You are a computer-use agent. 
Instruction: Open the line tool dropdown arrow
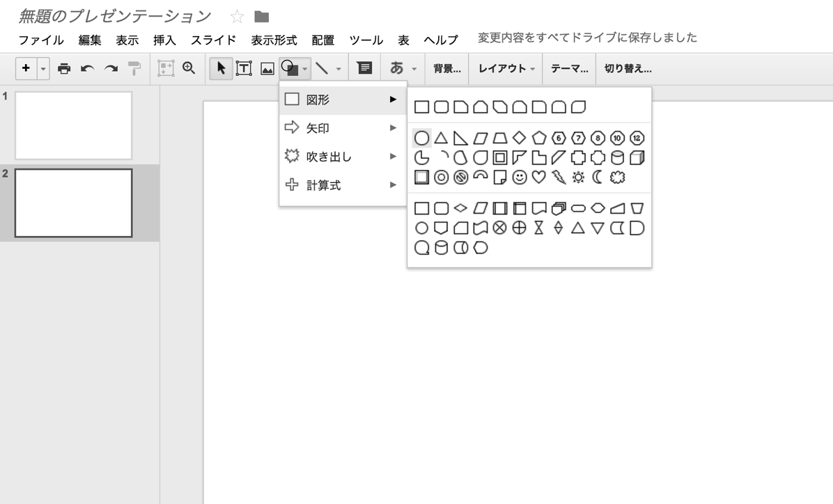point(337,68)
